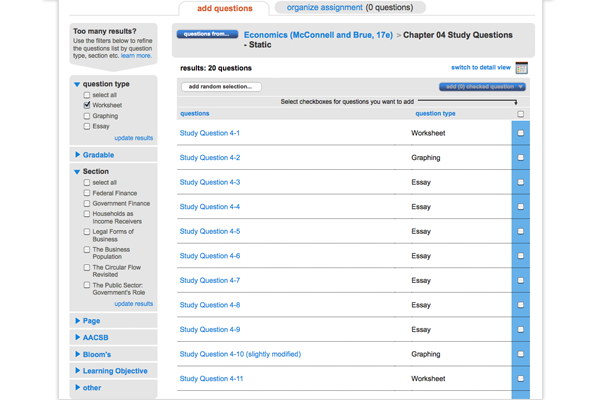The height and width of the screenshot is (400, 600).
Task: Select all questions using header checkbox
Action: (x=520, y=114)
